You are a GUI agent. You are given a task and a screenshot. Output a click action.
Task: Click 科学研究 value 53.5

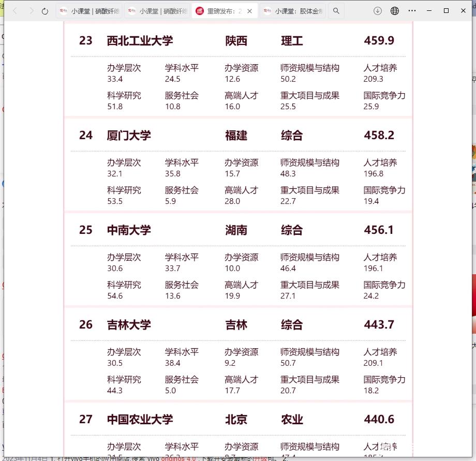pyautogui.click(x=115, y=201)
